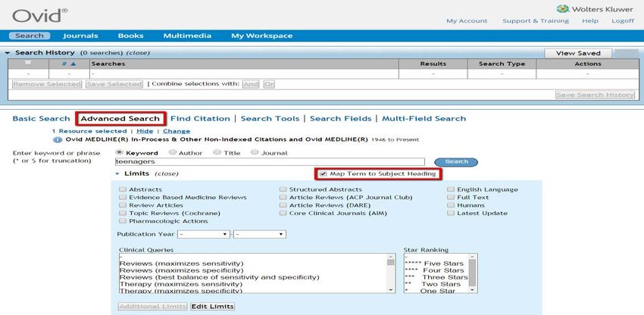
Task: Limit results to English Language
Action: coord(451,189)
